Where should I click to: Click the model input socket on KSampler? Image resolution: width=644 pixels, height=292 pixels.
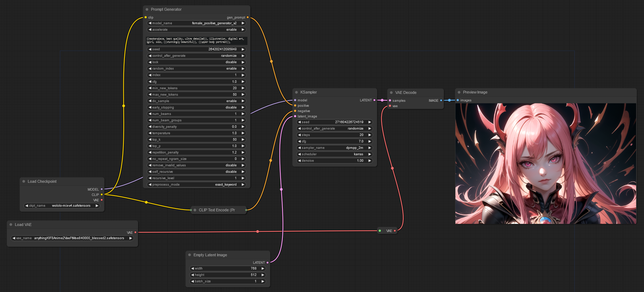(x=295, y=100)
